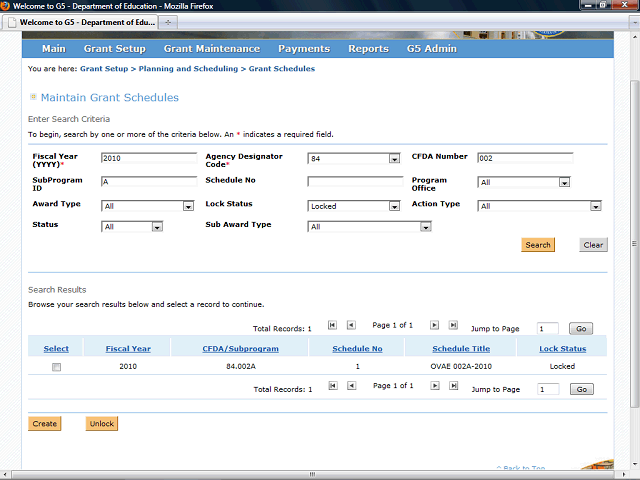The image size is (640, 480).
Task: Jump to last page in upper pagination bar
Action: (453, 325)
